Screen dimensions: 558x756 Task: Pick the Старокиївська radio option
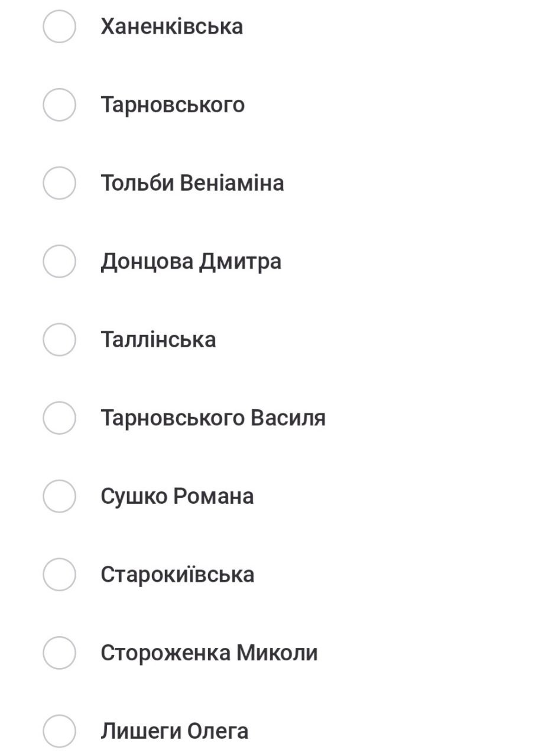click(59, 574)
